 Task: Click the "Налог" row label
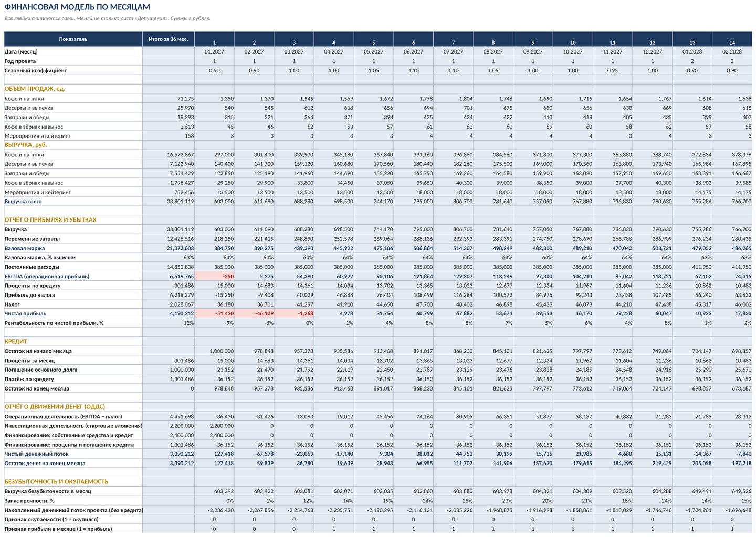click(x=12, y=304)
